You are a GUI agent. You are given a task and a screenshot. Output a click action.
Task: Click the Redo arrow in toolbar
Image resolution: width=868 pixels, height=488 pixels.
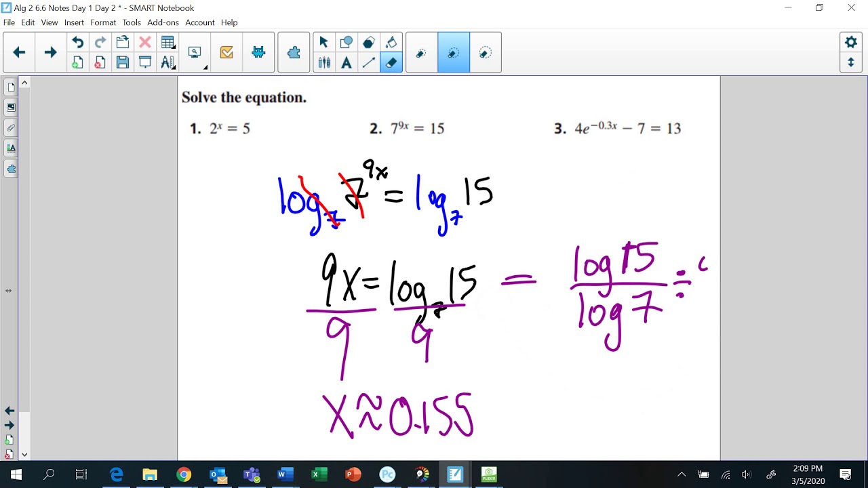tap(100, 43)
